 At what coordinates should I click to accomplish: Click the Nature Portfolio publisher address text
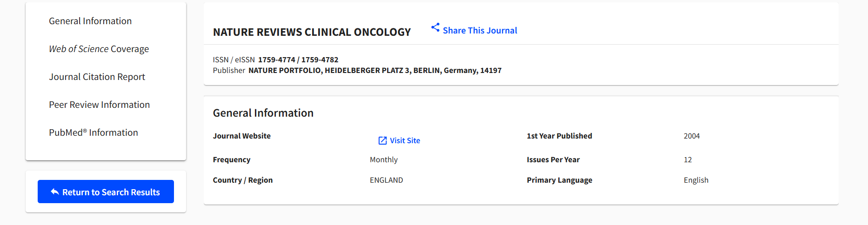374,70
